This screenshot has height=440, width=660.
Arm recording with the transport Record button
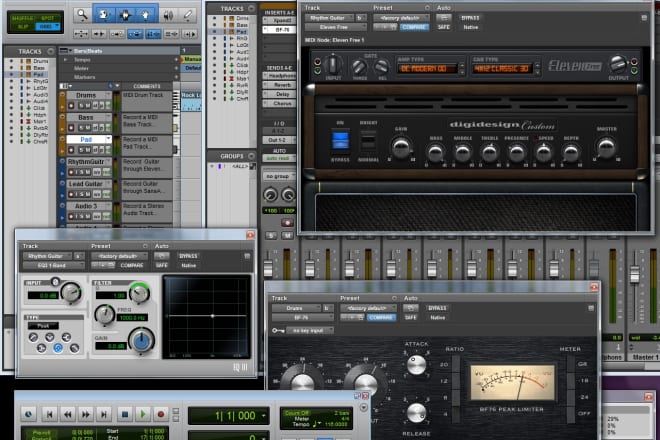[x=160, y=414]
